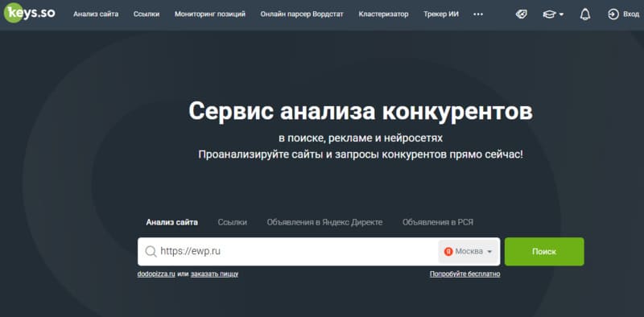The image size is (644, 317).
Task: Click the dodopizza.ru example link
Action: coord(156,274)
